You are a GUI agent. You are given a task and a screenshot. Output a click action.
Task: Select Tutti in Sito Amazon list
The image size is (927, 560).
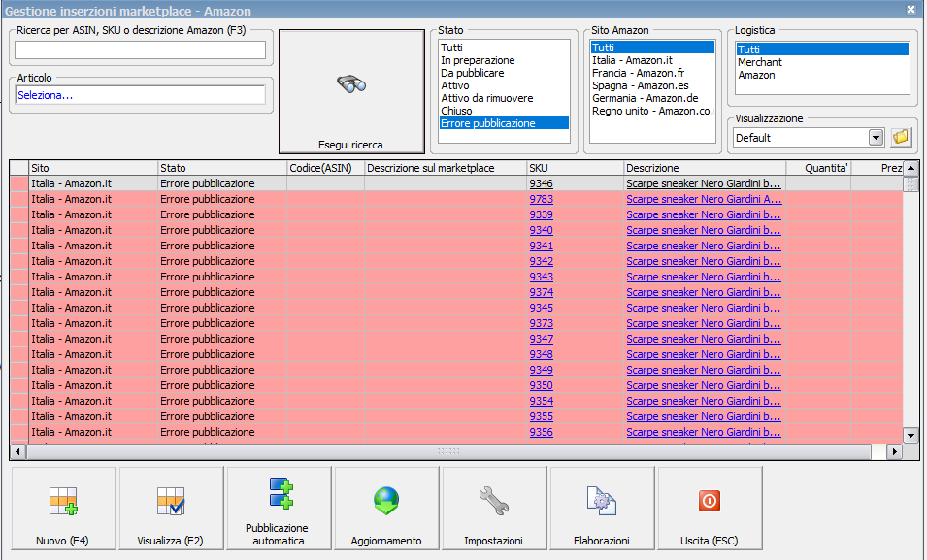tap(652, 48)
